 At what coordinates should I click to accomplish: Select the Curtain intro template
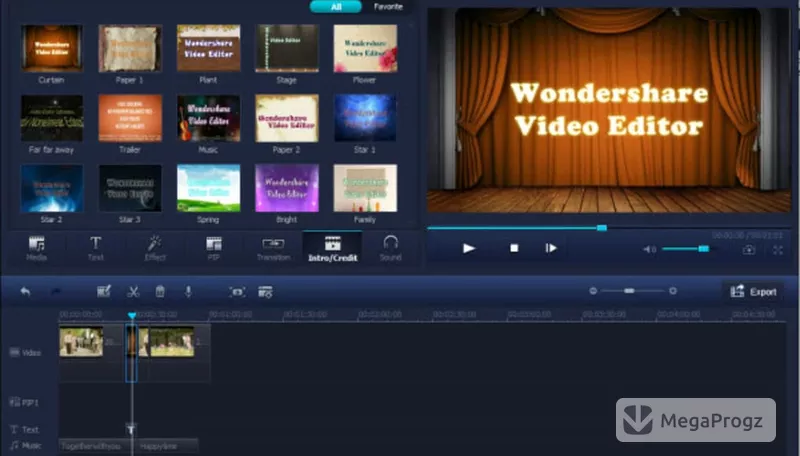(x=52, y=48)
